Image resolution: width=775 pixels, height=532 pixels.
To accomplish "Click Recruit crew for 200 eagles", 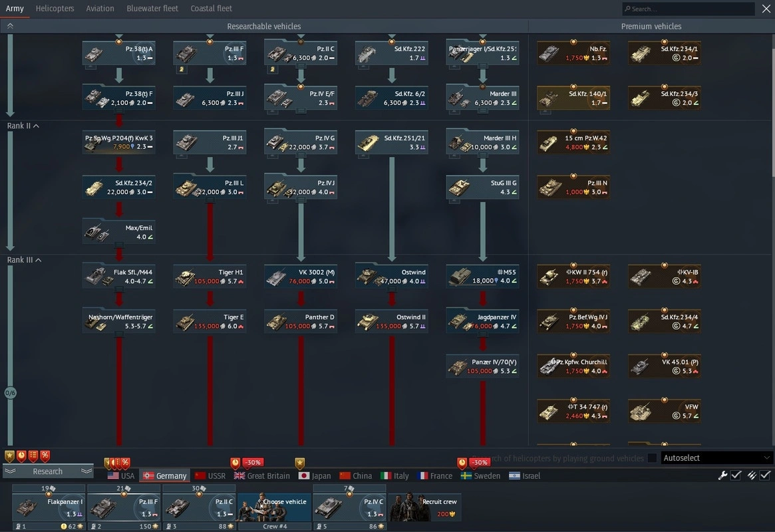I will (425, 507).
